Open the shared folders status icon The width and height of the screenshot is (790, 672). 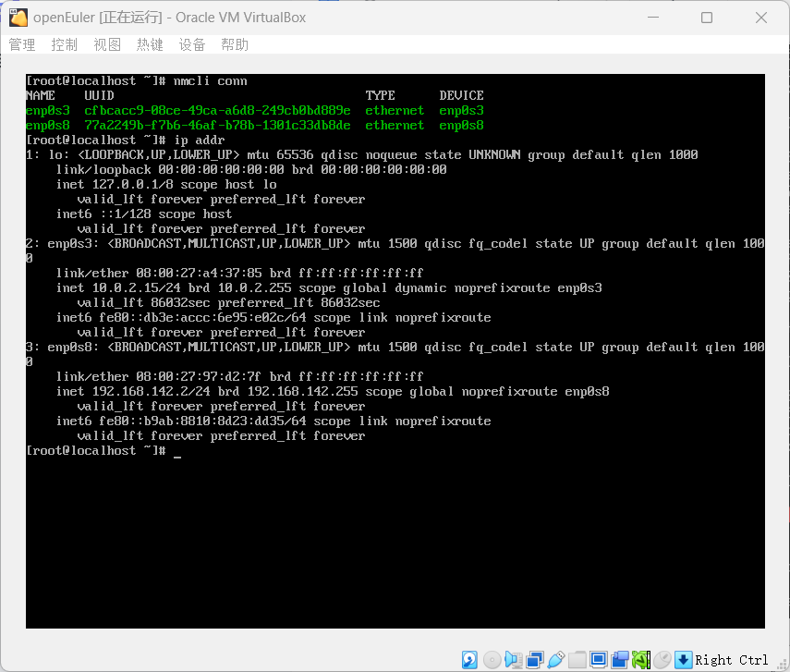coord(577,659)
